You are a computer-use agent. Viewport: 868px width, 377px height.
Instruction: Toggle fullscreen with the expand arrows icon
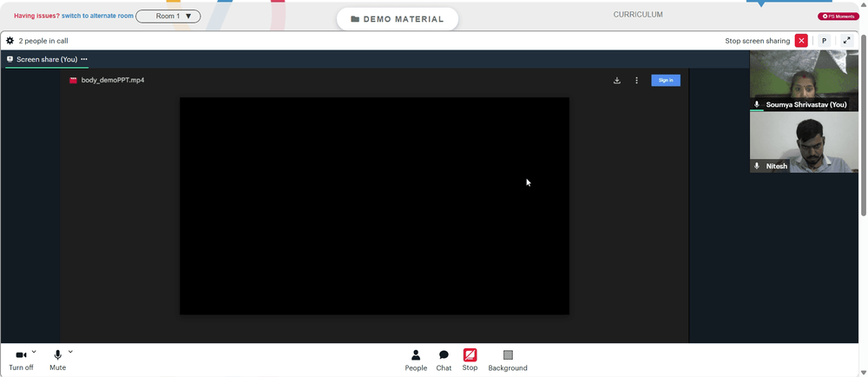click(x=846, y=41)
